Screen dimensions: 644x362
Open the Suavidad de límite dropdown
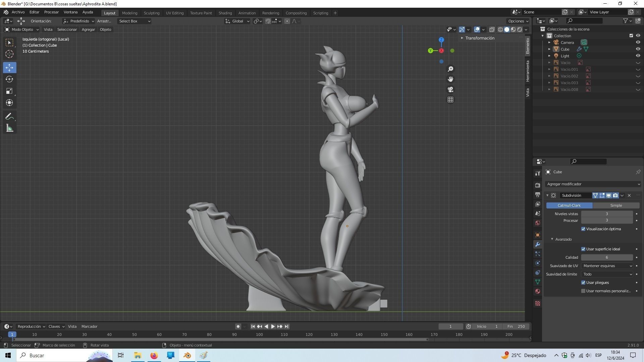pos(607,274)
